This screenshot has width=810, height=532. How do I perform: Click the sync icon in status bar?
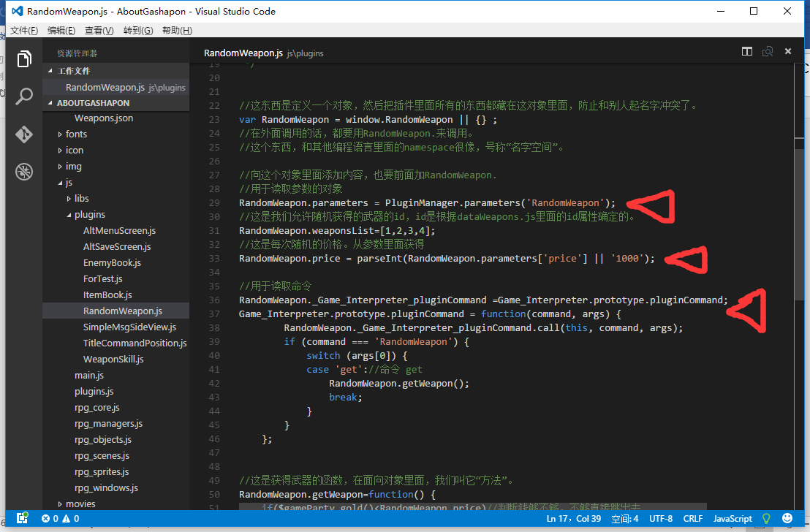coord(22,518)
